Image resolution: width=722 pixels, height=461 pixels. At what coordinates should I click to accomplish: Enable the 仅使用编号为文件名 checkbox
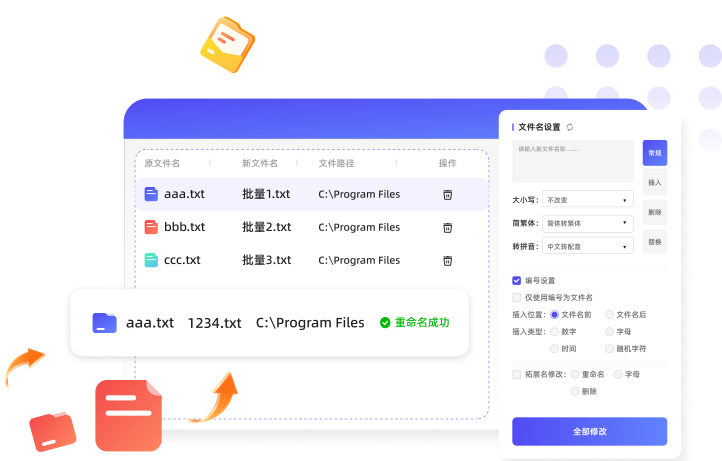click(517, 298)
